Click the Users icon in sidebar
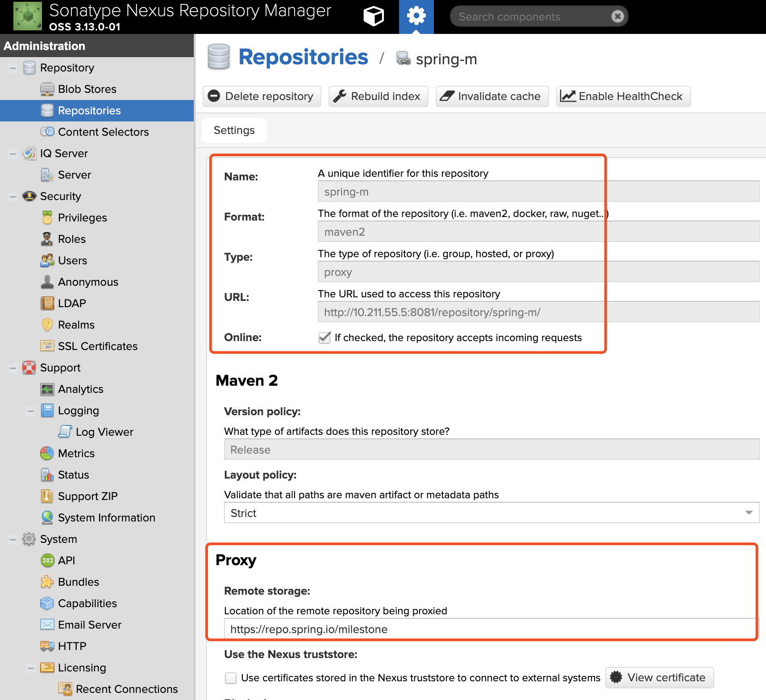The image size is (766, 700). coord(47,261)
